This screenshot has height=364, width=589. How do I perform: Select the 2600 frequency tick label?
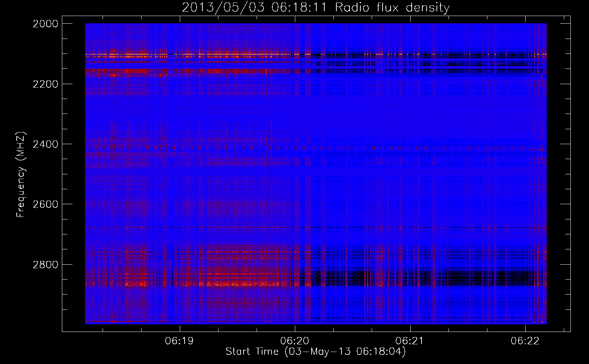(46, 204)
